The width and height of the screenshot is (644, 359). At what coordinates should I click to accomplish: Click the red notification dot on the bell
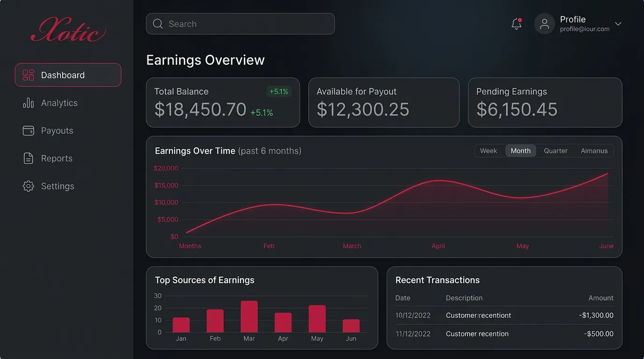(520, 20)
